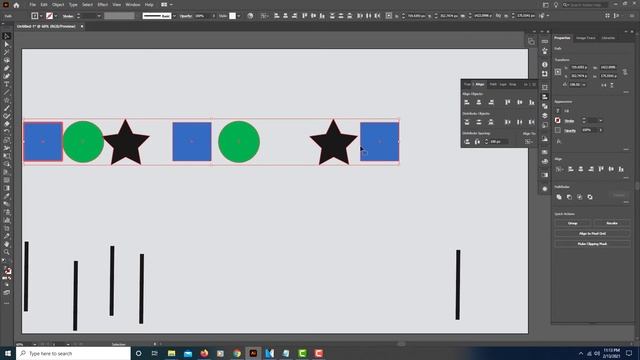Viewport: 640px width, 360px height.
Task: Select the Direct Selection tool
Action: [7, 44]
